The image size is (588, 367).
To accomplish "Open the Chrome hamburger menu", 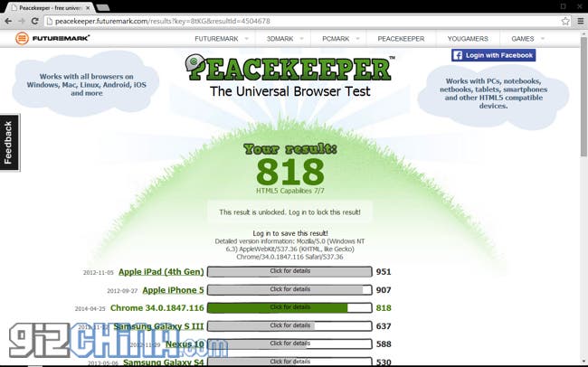I will (x=580, y=21).
